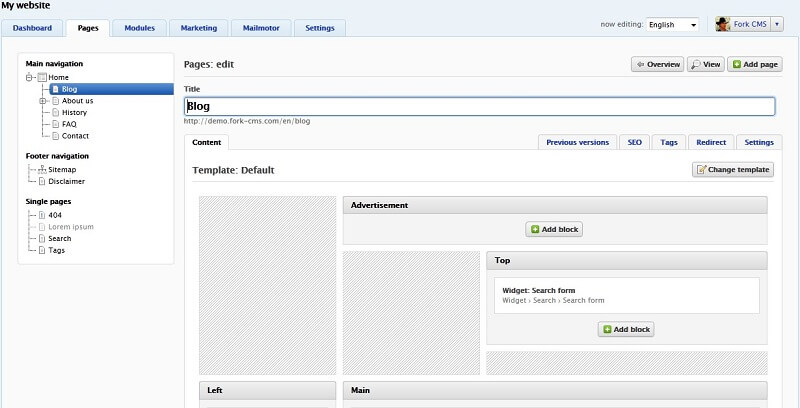Screen dimensions: 800x408
Task: Select the Pages tab
Action: pos(88,28)
